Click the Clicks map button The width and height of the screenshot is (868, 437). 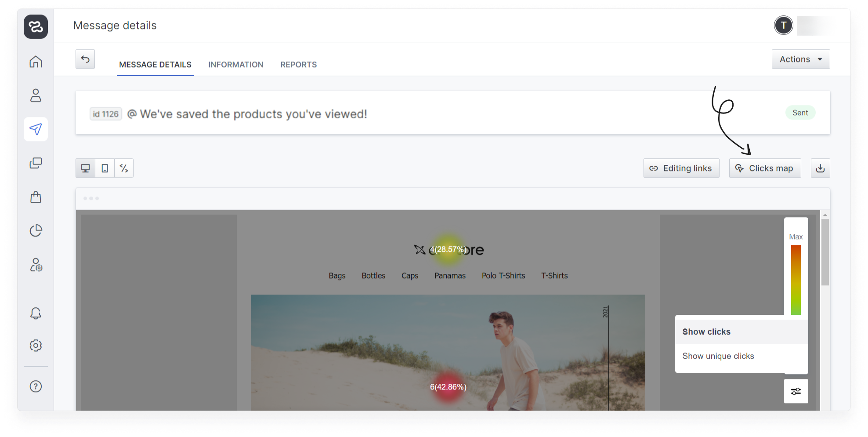[765, 168]
